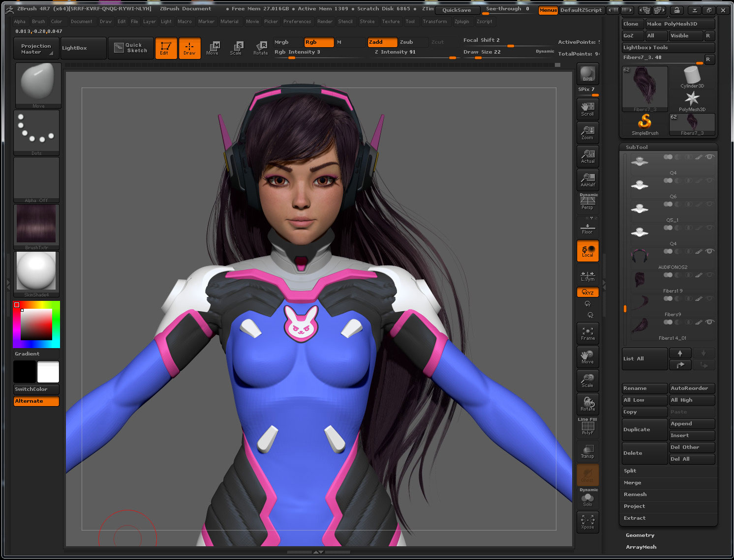Click the right-shelf Move view icon

point(587,357)
